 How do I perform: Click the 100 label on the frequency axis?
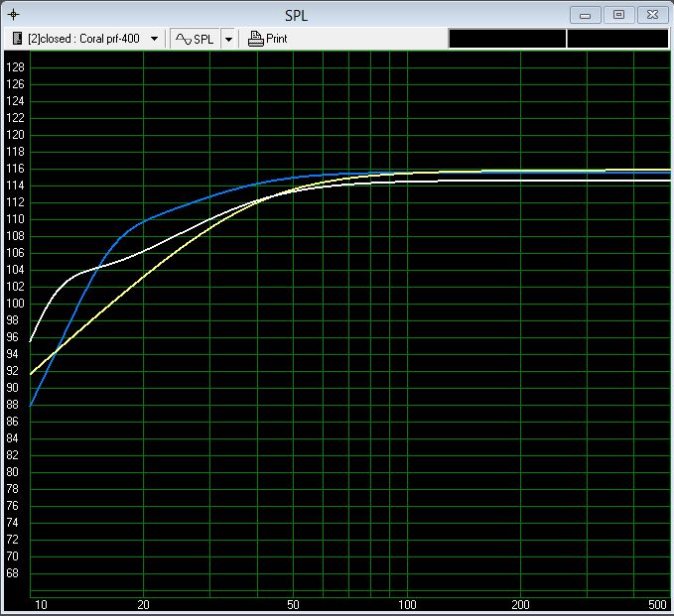407,604
